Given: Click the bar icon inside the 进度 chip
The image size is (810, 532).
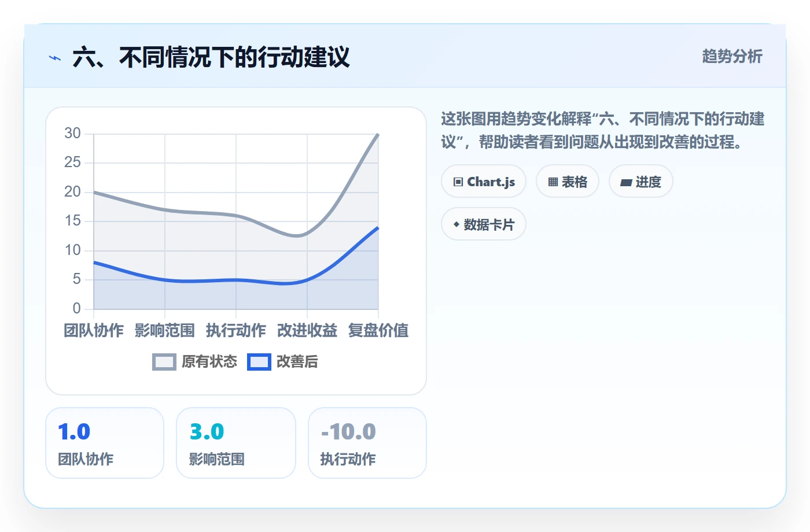Looking at the screenshot, I should point(626,183).
